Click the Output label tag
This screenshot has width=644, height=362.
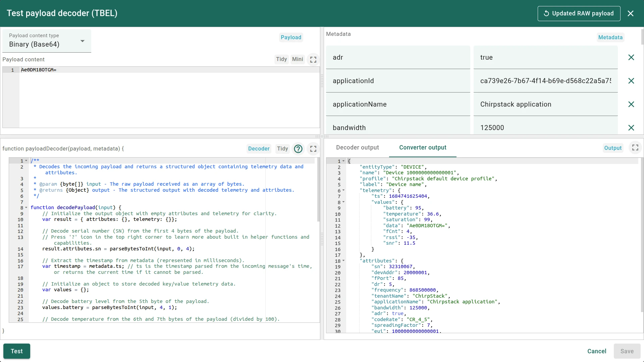[x=613, y=148]
